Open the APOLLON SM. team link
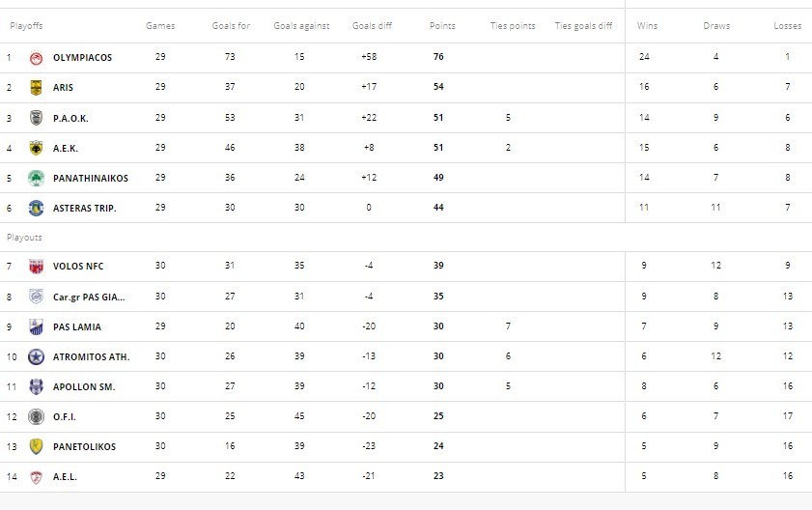 point(83,386)
